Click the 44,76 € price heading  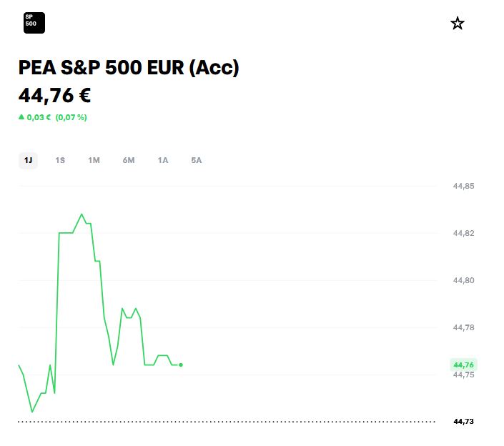(x=54, y=96)
